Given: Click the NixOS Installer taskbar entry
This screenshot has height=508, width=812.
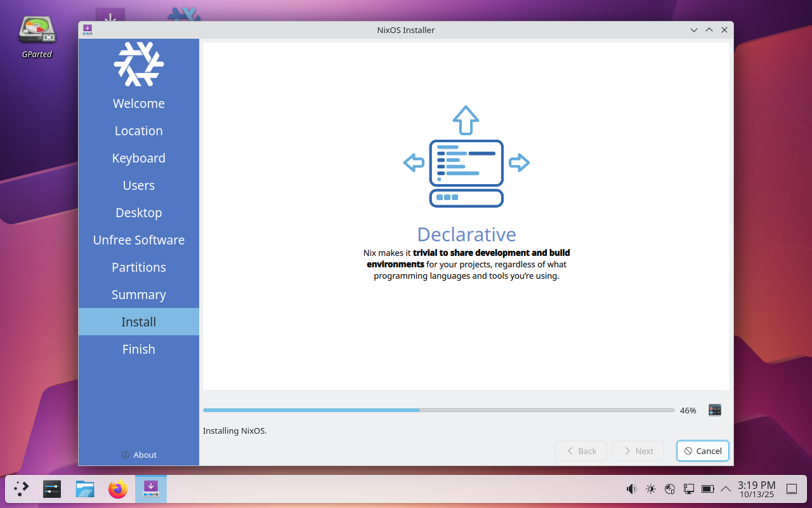Looking at the screenshot, I should tap(151, 489).
